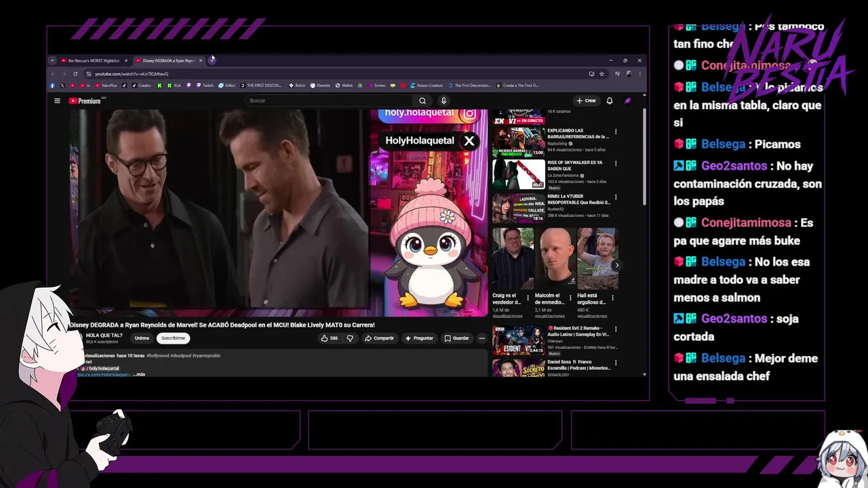This screenshot has height=488, width=868.
Task: Click the Compartir button
Action: pyautogui.click(x=379, y=338)
